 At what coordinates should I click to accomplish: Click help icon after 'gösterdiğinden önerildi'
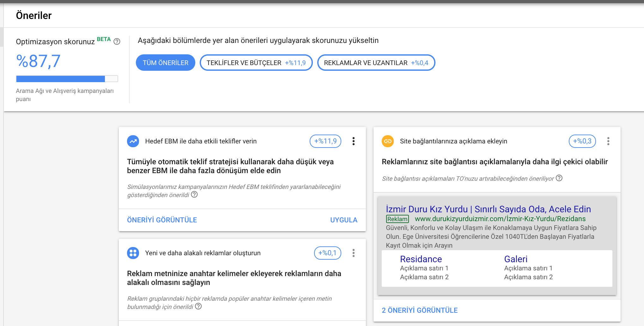tap(195, 195)
